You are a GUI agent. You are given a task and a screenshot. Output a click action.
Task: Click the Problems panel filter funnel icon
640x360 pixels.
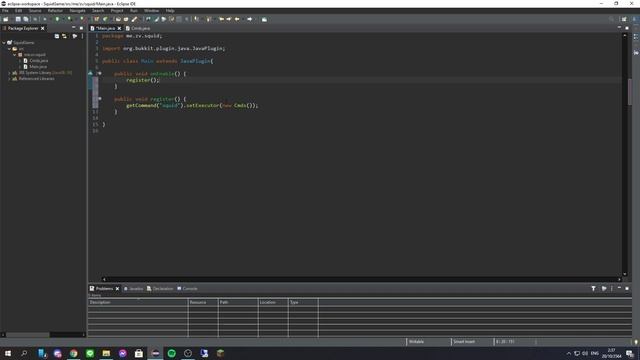593,289
